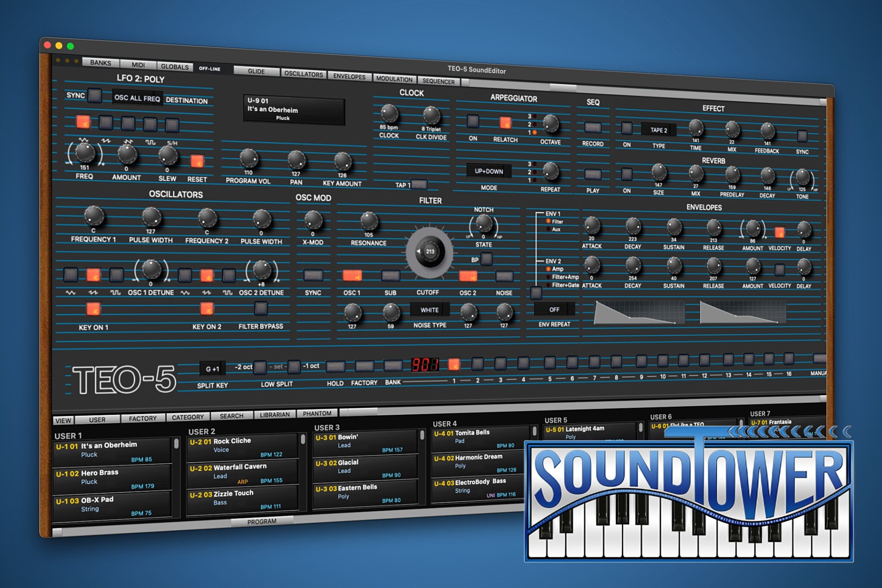This screenshot has height=588, width=882.
Task: Toggle filter SUB button
Action: 390,276
